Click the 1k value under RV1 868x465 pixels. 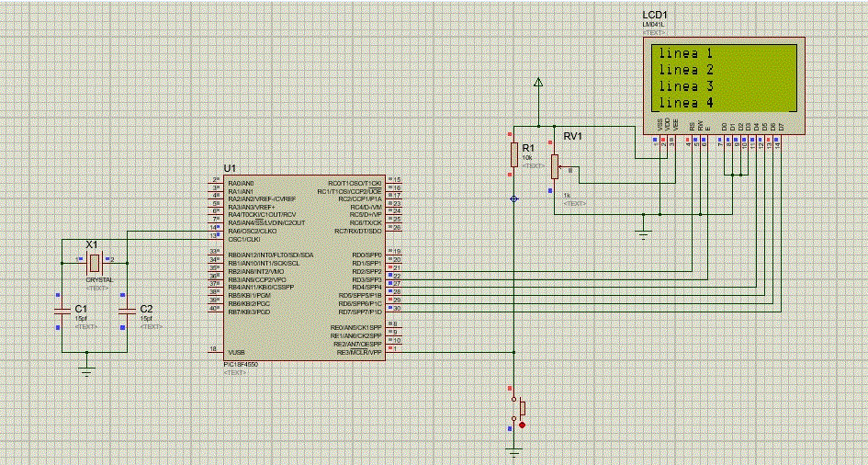tap(568, 196)
